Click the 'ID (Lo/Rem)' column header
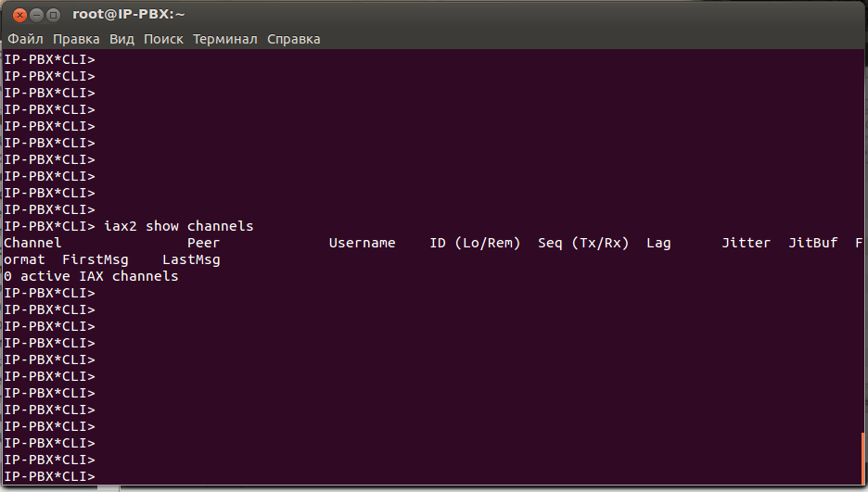This screenshot has height=492, width=868. point(475,243)
